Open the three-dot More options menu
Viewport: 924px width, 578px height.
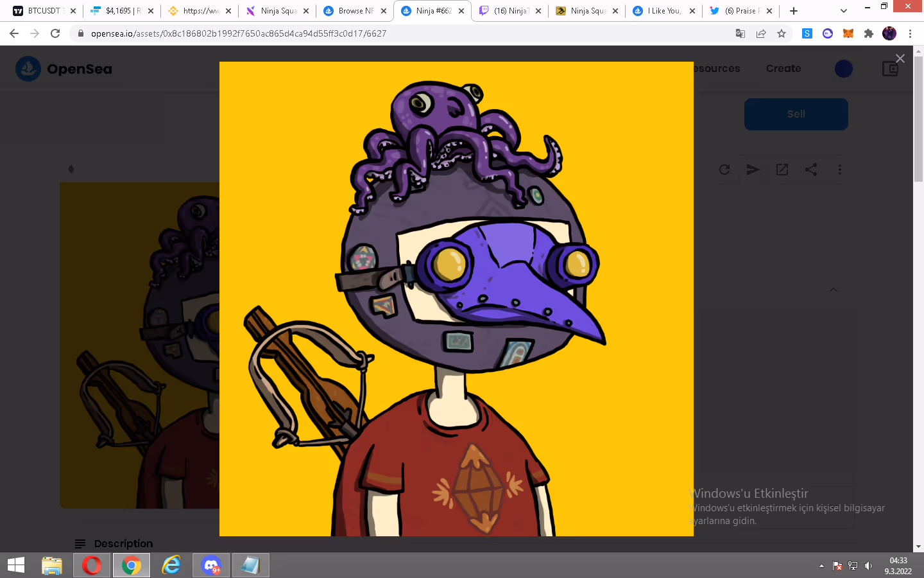pyautogui.click(x=840, y=170)
